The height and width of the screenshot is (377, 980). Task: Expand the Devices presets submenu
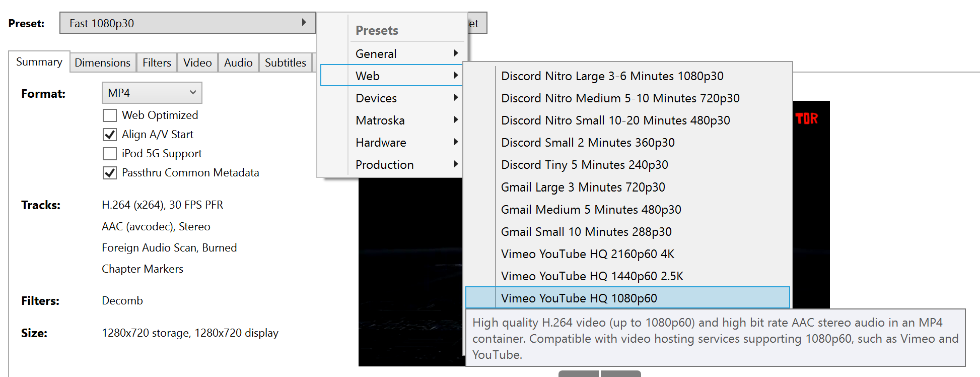391,98
